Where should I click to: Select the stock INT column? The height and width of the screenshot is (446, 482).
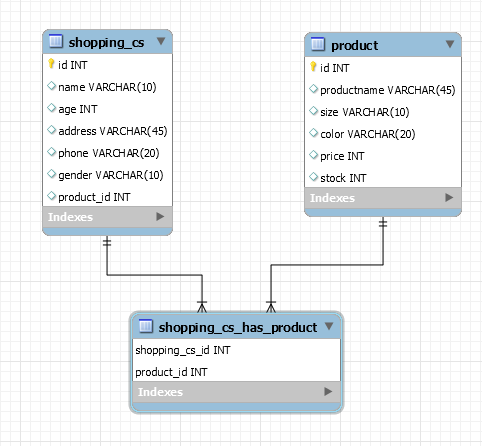click(383, 178)
